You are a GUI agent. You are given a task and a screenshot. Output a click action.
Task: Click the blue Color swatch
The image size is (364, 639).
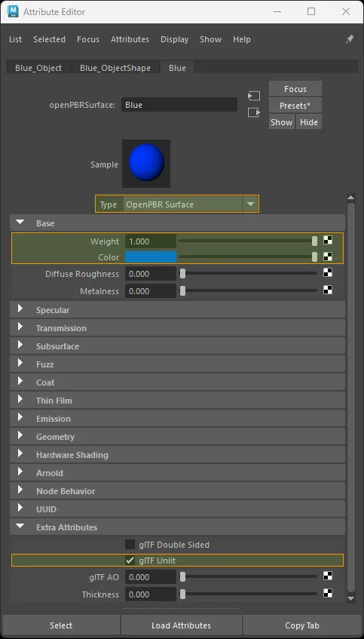point(151,257)
